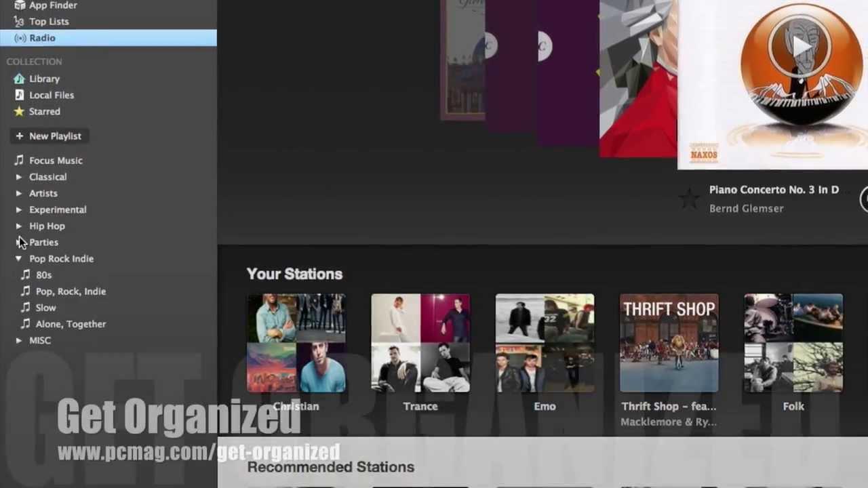Click the yellow Starred star icon
Viewport: 868px width, 488px height.
pyautogui.click(x=19, y=111)
